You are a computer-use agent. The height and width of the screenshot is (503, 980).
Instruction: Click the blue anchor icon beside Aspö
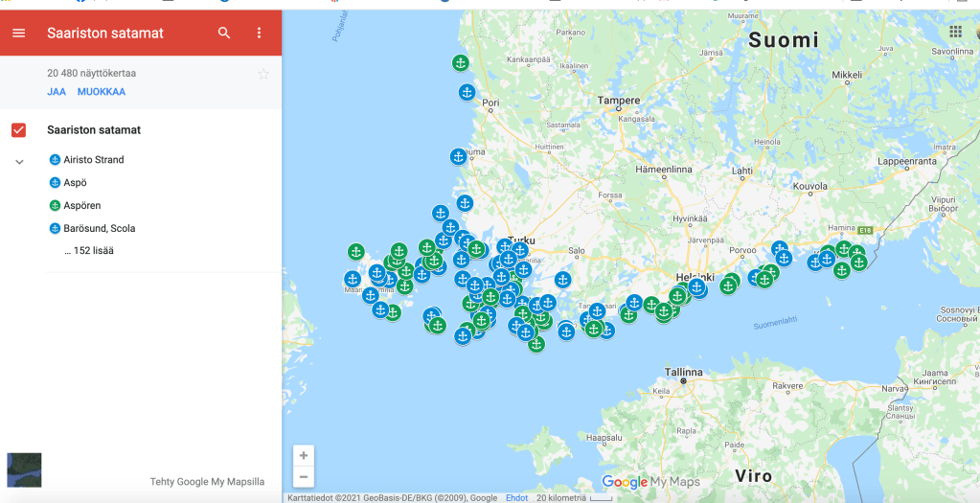pos(55,183)
